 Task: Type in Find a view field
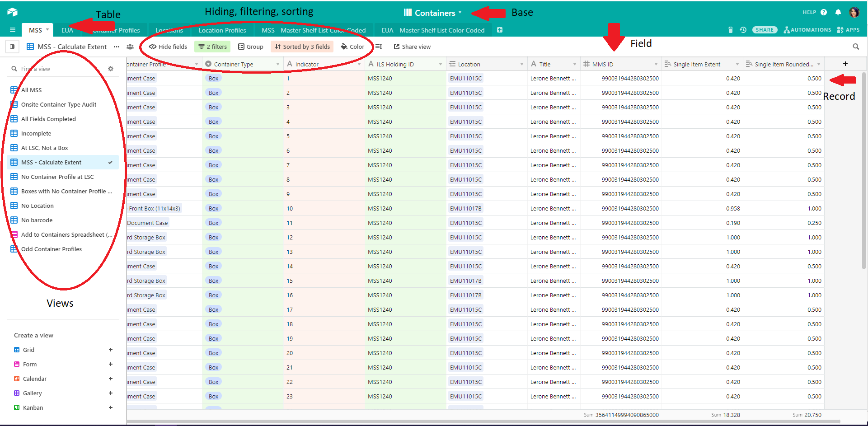59,69
